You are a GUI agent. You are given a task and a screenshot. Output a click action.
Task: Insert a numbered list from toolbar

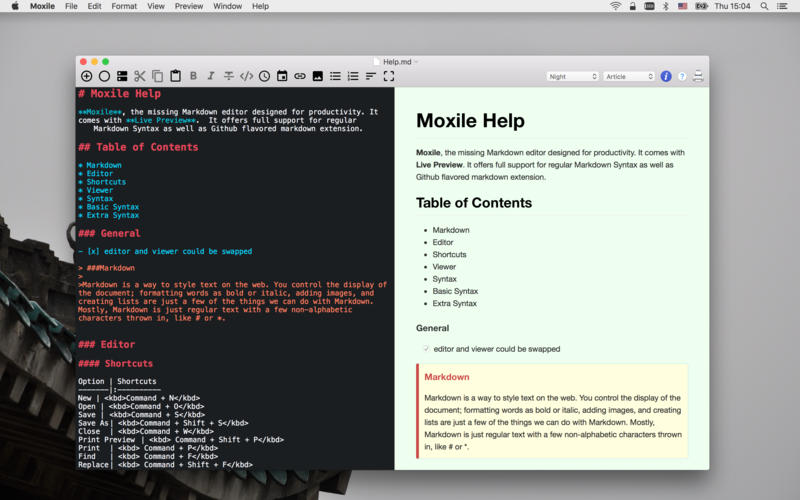click(x=353, y=76)
